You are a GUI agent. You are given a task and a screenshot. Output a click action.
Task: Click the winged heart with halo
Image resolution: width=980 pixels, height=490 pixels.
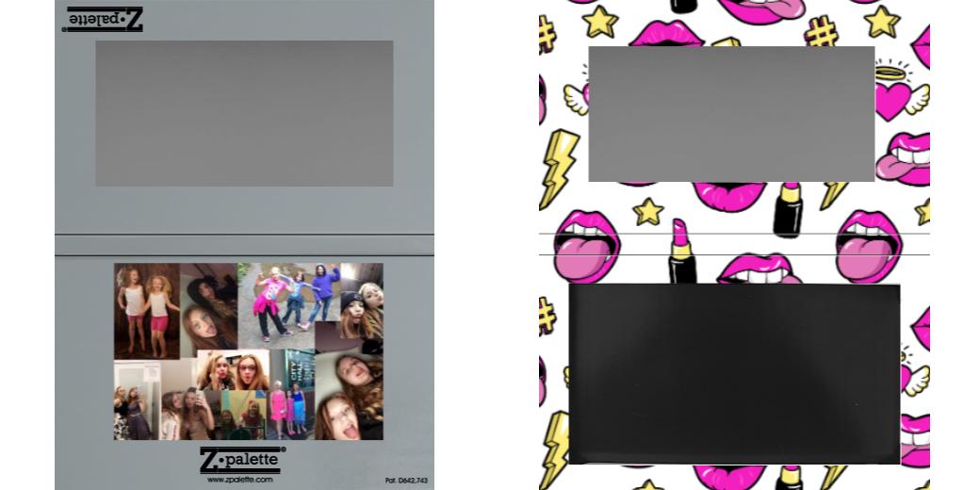coord(893,94)
